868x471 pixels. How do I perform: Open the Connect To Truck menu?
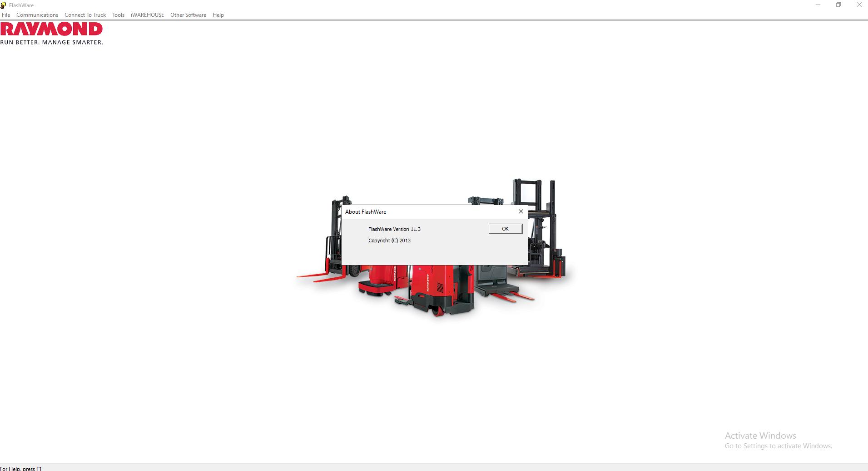[85, 15]
